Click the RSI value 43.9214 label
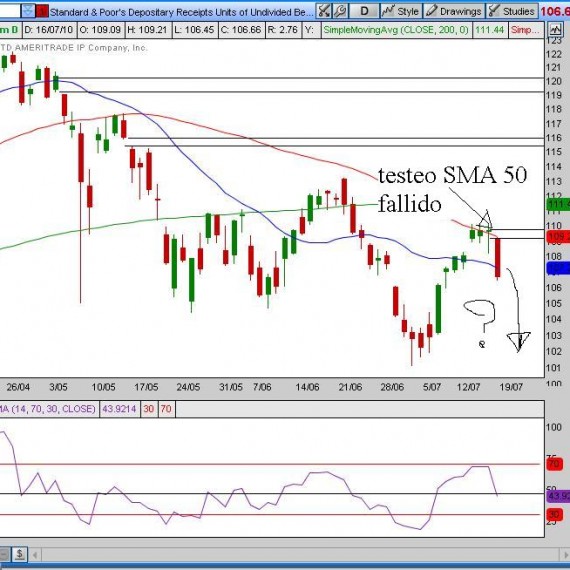This screenshot has height=570, width=570. point(119,409)
